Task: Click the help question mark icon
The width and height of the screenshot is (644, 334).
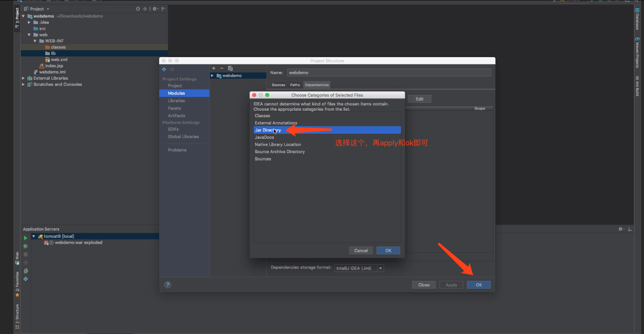Action: pyautogui.click(x=167, y=285)
